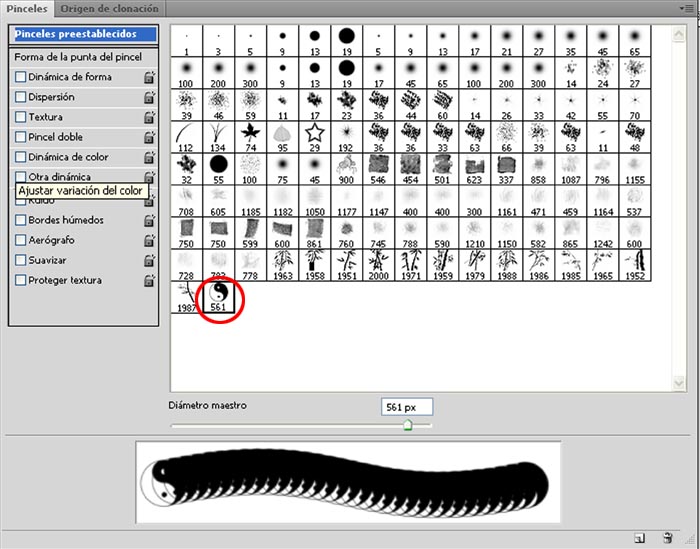The height and width of the screenshot is (549, 700).
Task: Click the brush list scroll up arrow
Action: tap(679, 34)
